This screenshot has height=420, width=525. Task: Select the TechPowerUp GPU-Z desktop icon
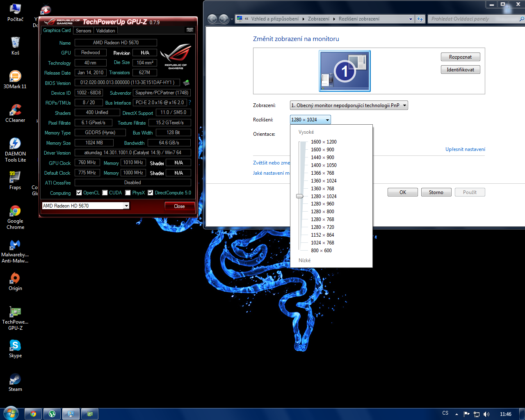click(15, 318)
